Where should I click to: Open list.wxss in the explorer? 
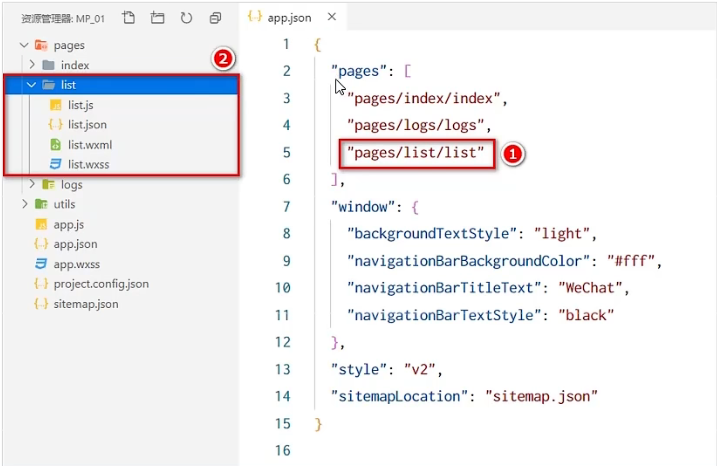point(88,164)
